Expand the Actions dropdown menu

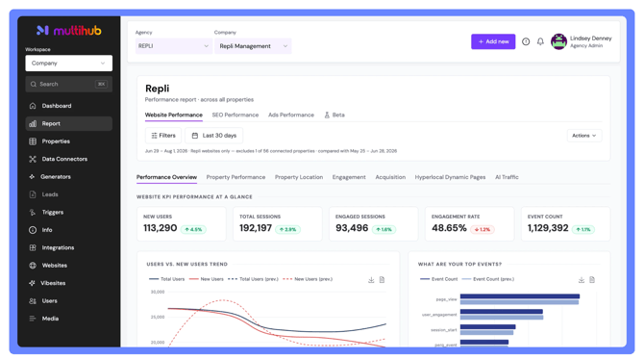click(584, 136)
